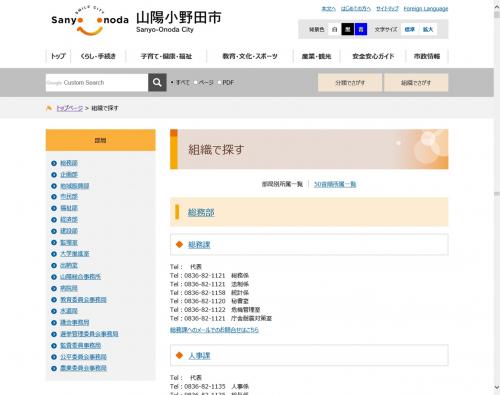The width and height of the screenshot is (500, 395).
Task: Open 監査委員事務局 in the sidebar list
Action: pyautogui.click(x=80, y=345)
